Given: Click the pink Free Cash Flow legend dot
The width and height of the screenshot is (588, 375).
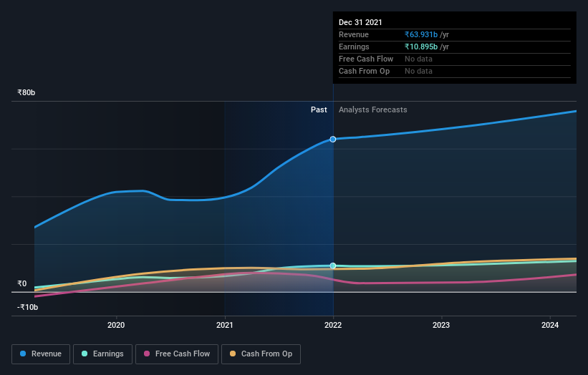Looking at the screenshot, I should click(x=147, y=354).
